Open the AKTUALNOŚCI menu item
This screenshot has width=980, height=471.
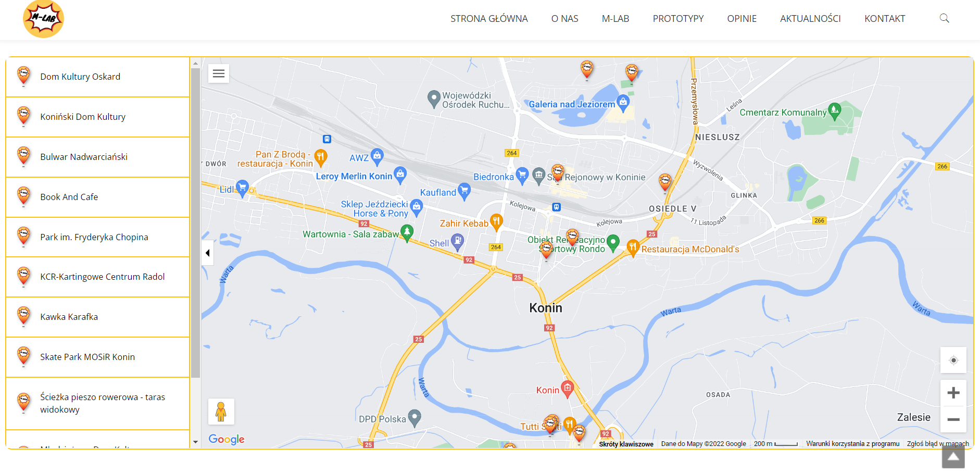coord(810,19)
